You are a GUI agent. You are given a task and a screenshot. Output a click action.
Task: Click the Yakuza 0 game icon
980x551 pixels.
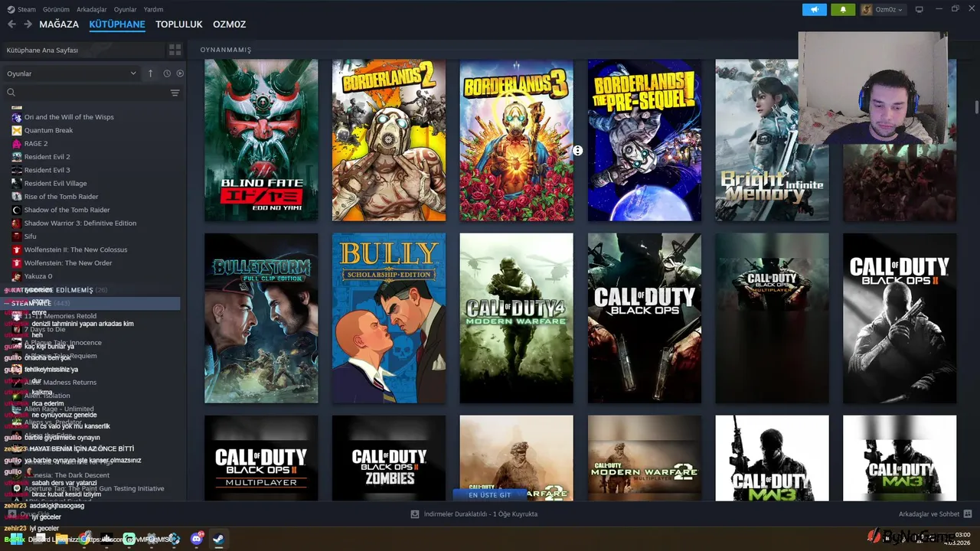coord(17,276)
